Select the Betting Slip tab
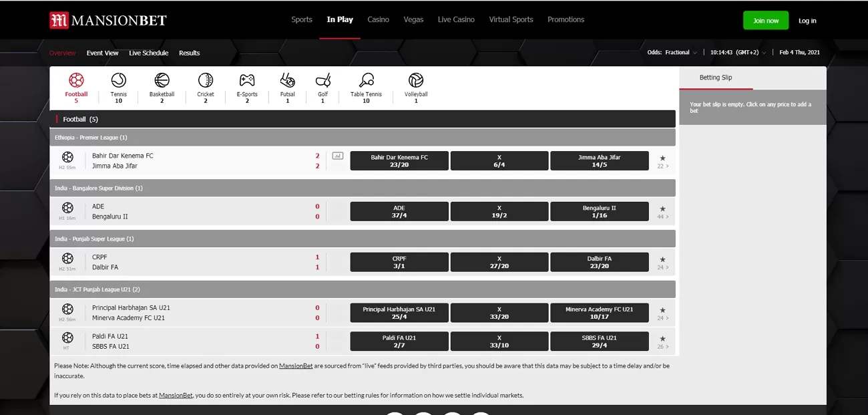The width and height of the screenshot is (868, 415). [716, 78]
